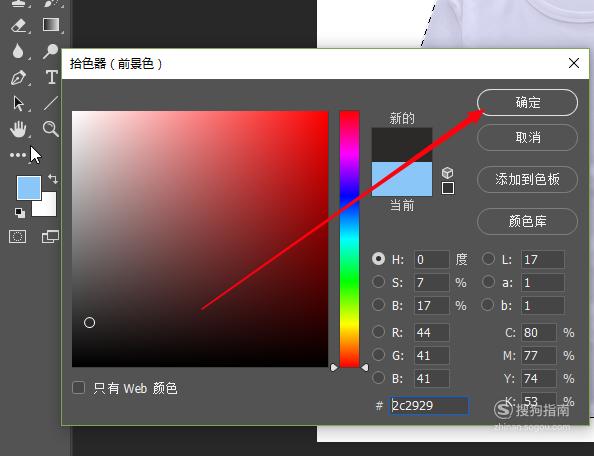Click the Lab a value input field

click(x=543, y=283)
